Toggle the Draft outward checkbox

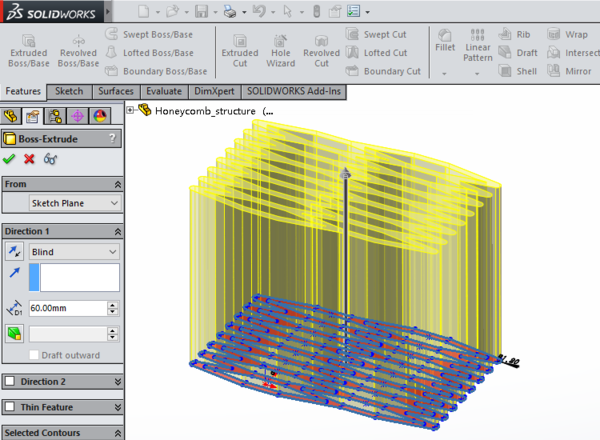(34, 355)
